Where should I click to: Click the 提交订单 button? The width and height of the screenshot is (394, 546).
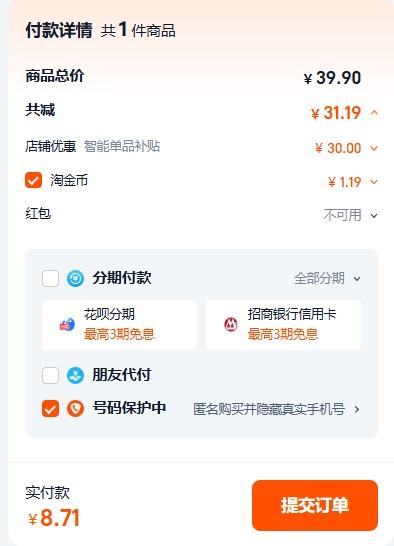point(315,505)
